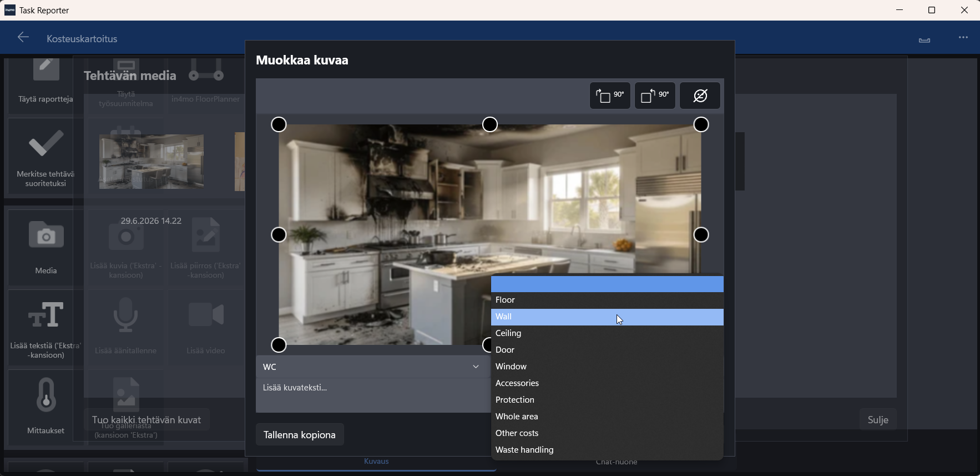Click the Merkitse tehtävä suoritetuksi checkmark tile
The width and height of the screenshot is (980, 476).
pos(46,156)
